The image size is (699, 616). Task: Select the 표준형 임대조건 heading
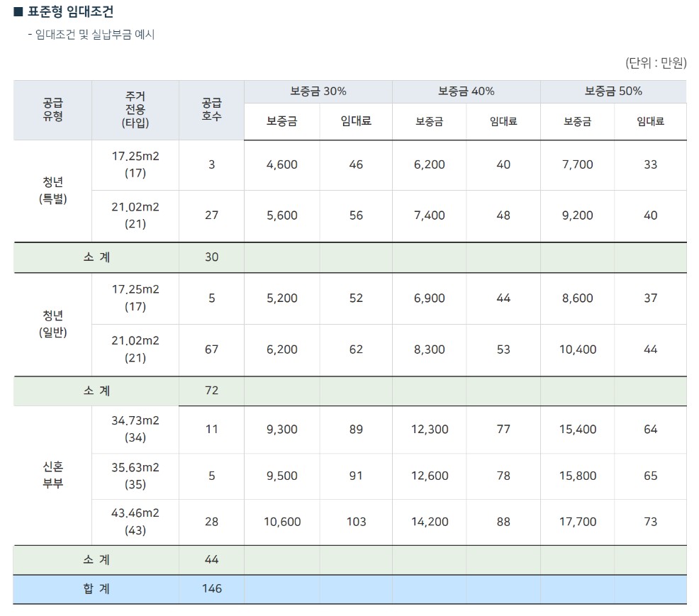point(70,11)
